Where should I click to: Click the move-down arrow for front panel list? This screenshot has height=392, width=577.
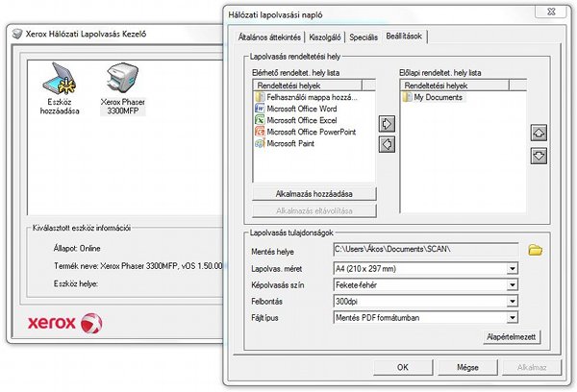click(x=539, y=156)
